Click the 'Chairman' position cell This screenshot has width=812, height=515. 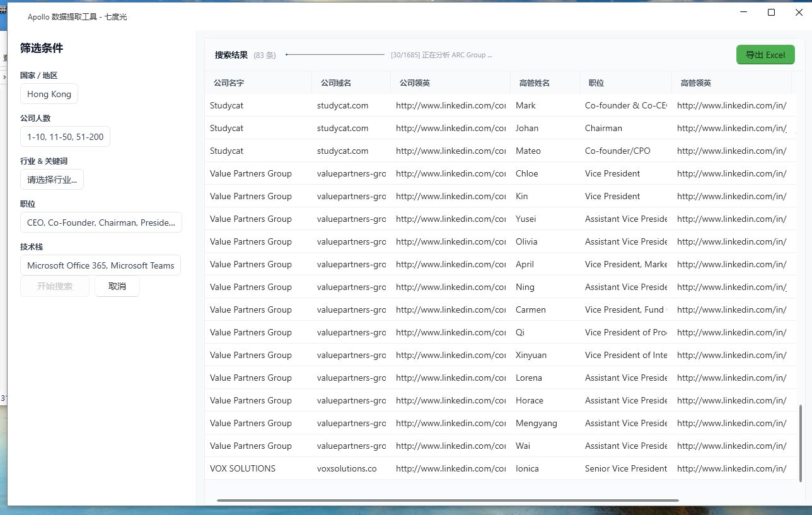click(x=626, y=128)
